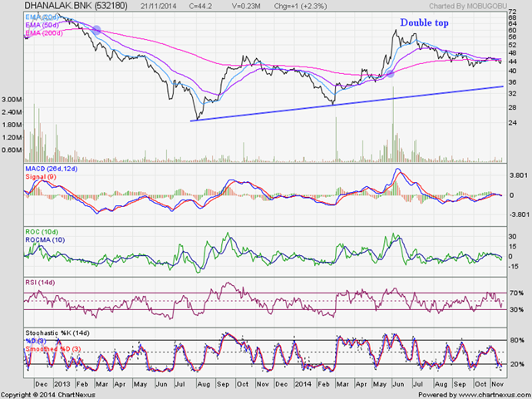Click the EMA (50d) legend label
532x399 pixels.
pyautogui.click(x=42, y=25)
